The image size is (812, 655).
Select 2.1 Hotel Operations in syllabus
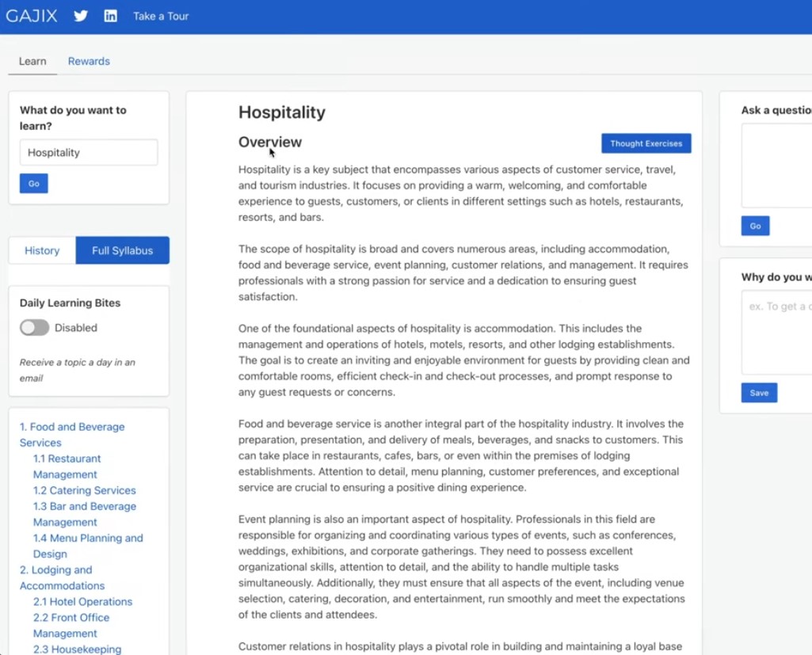pyautogui.click(x=82, y=602)
